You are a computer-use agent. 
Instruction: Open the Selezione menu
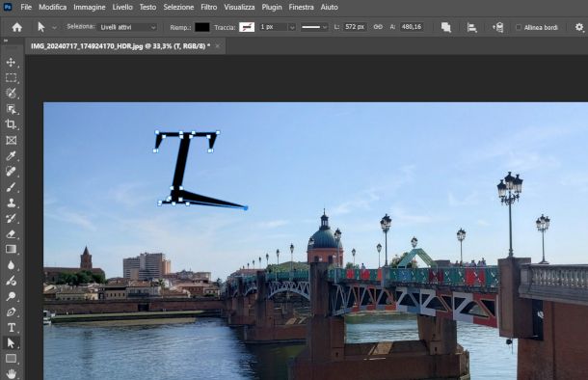tap(178, 7)
